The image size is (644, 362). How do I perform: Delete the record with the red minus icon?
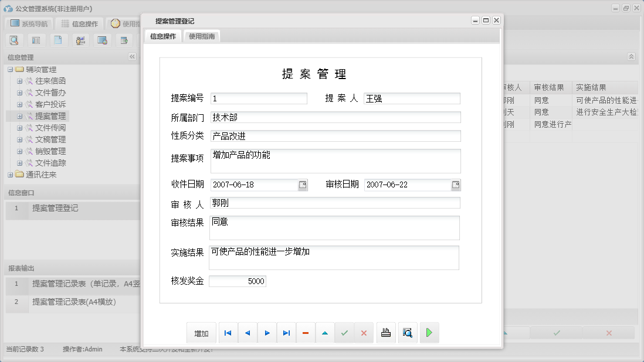pyautogui.click(x=305, y=332)
